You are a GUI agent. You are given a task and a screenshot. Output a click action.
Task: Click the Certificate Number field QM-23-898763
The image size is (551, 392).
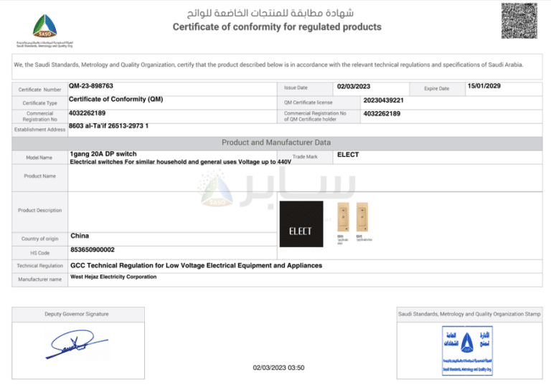click(91, 86)
